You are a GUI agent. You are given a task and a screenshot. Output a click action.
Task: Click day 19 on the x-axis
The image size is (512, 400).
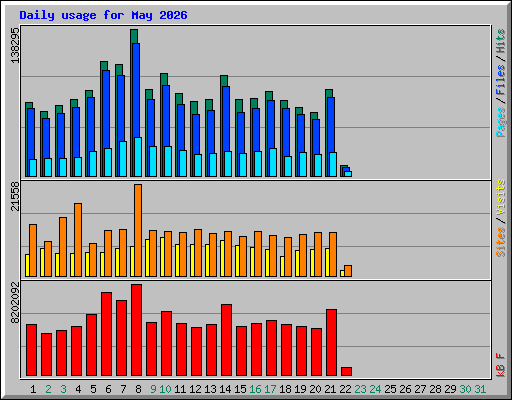pos(300,389)
